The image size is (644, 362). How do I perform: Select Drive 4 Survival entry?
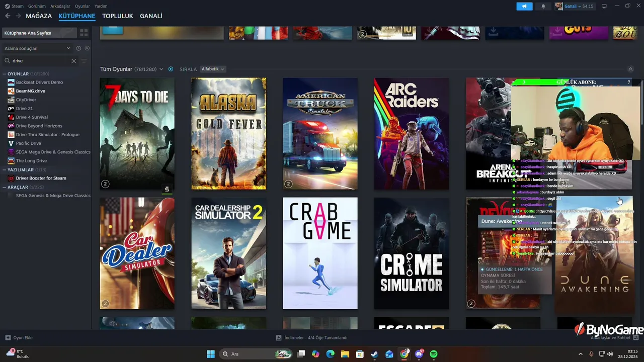(32, 117)
